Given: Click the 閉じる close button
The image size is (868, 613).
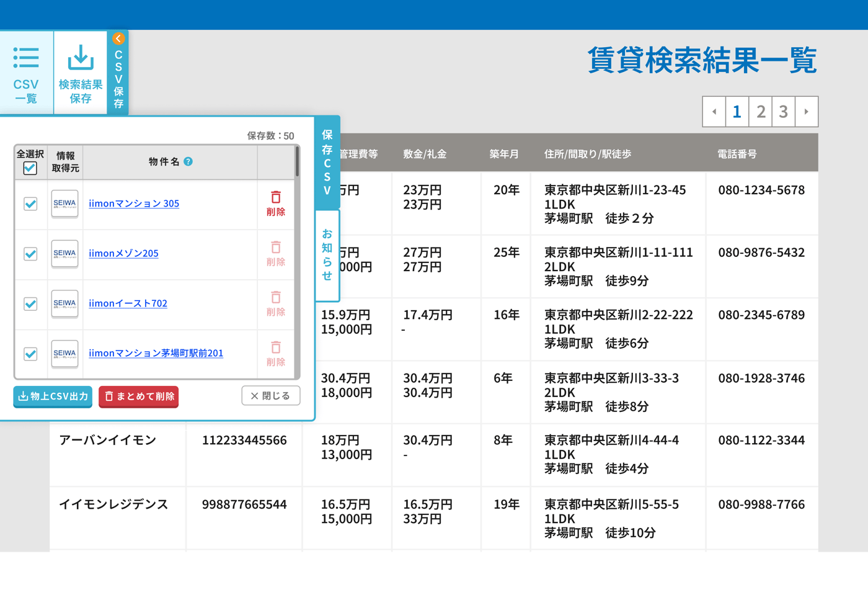Looking at the screenshot, I should click(271, 396).
